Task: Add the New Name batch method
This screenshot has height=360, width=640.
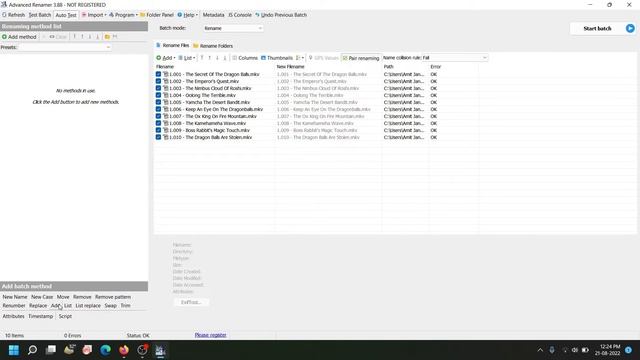Action: tap(15, 297)
